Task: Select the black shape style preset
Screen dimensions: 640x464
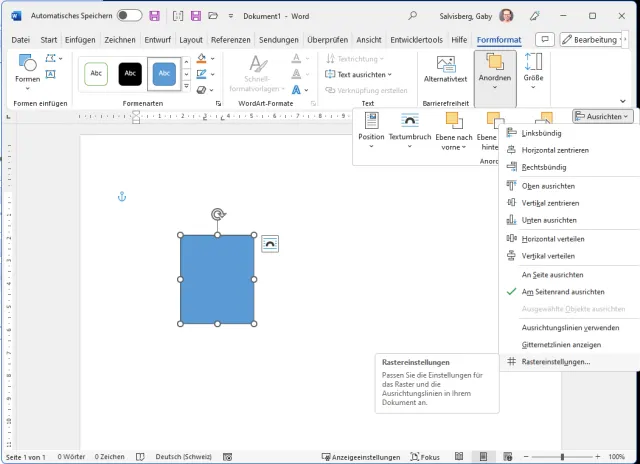Action: [x=130, y=73]
